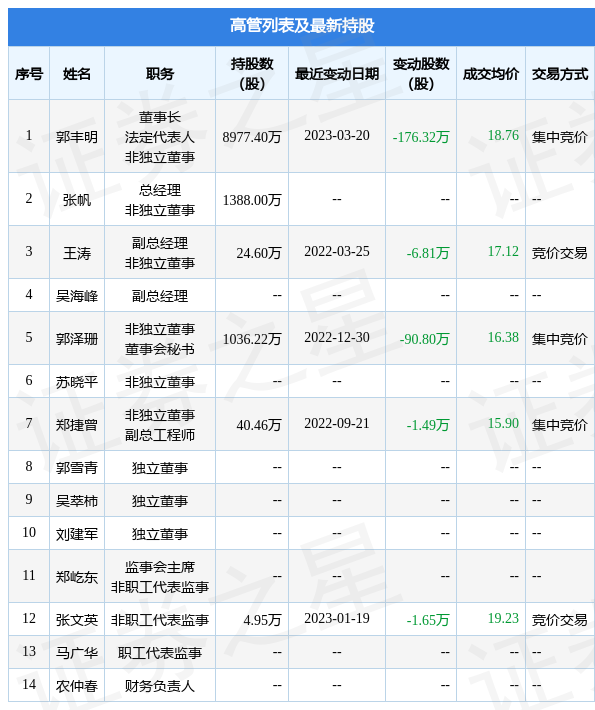Click the date 2022-12-30

point(337,337)
